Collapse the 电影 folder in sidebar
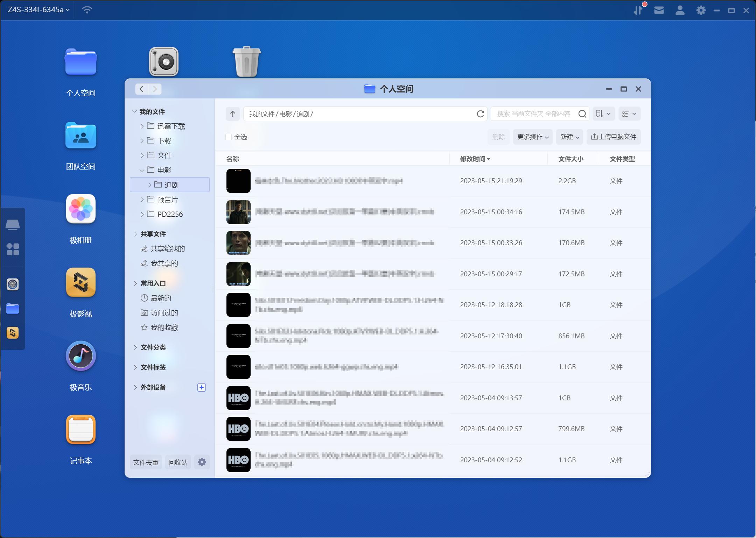 [x=142, y=170]
